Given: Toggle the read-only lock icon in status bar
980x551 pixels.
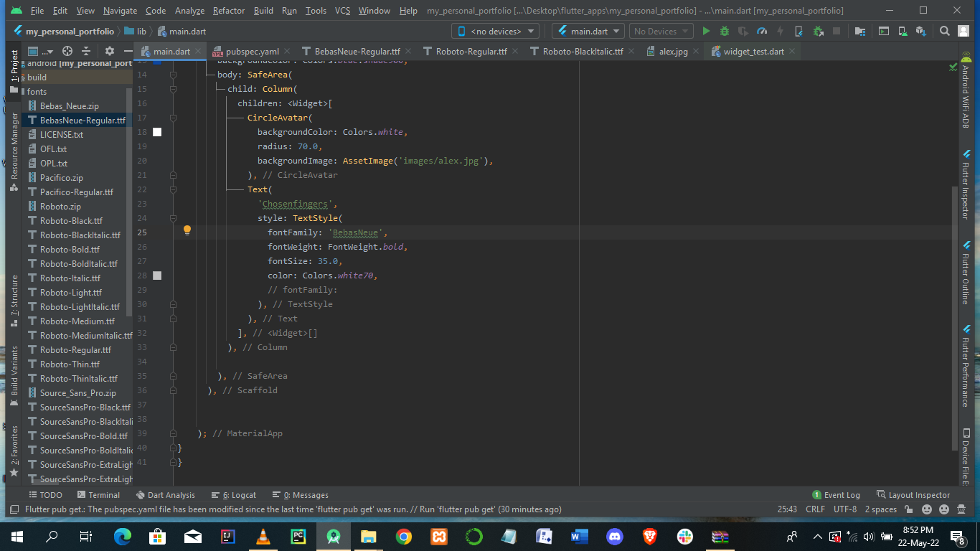Looking at the screenshot, I should [x=909, y=509].
